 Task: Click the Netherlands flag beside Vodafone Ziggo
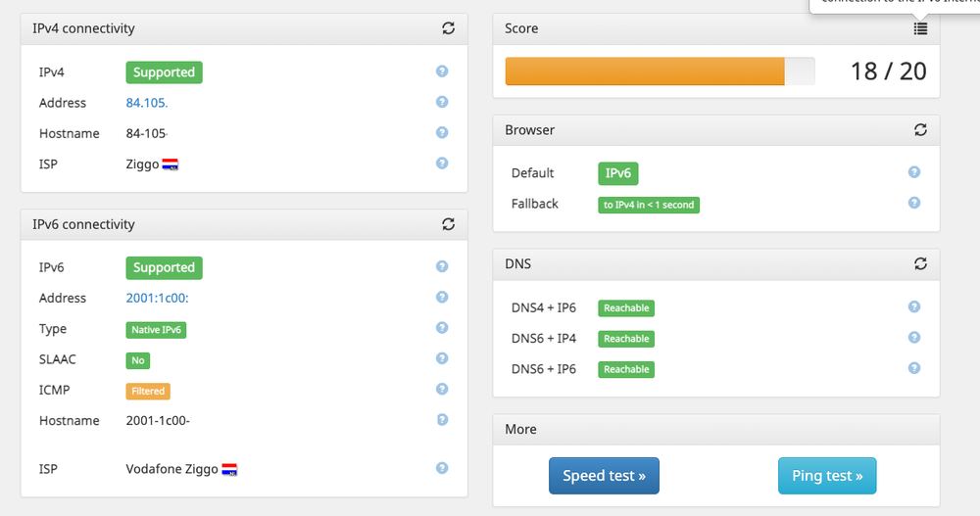pos(229,469)
